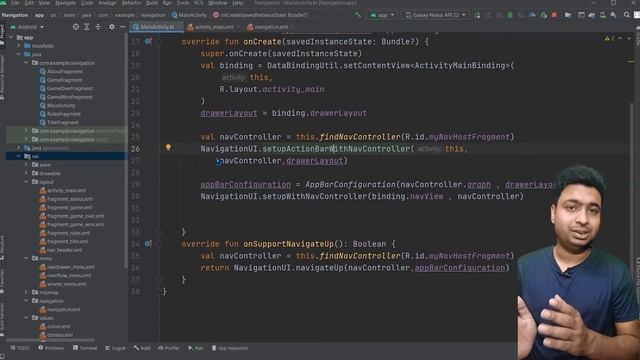This screenshot has width=640, height=360.
Task: Open the Profiler tool window
Action: 169,348
